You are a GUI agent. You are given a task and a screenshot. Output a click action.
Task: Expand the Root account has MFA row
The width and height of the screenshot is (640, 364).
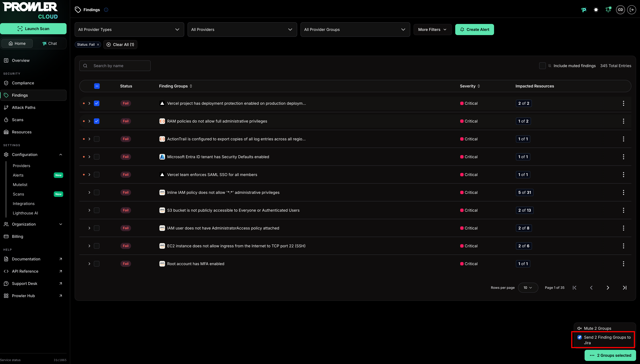click(89, 264)
